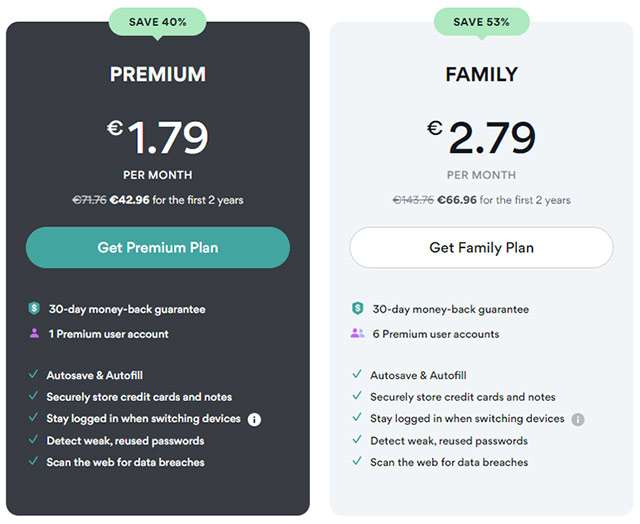
Task: Click the SAVE 53% badge
Action: coord(481,21)
